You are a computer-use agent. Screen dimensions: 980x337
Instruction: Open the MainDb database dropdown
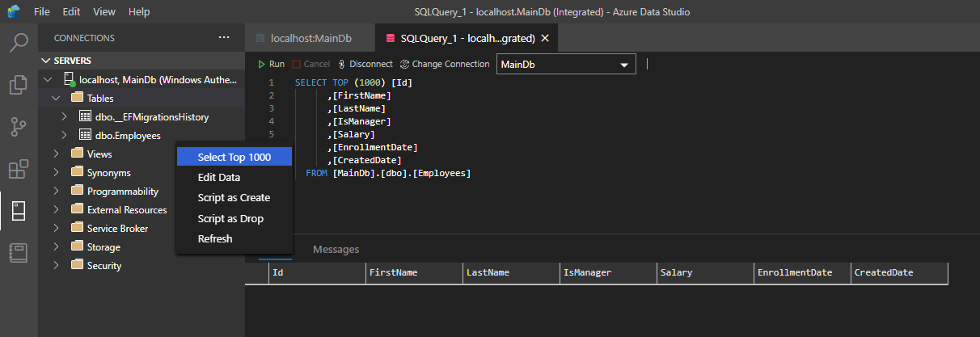point(566,65)
